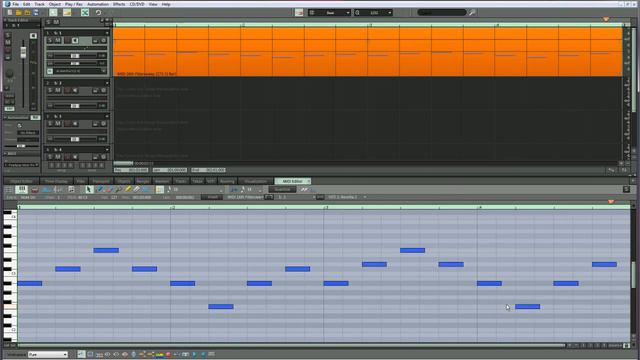
Task: Click the score view icon in MIDI editor toolbar
Action: (x=58, y=189)
